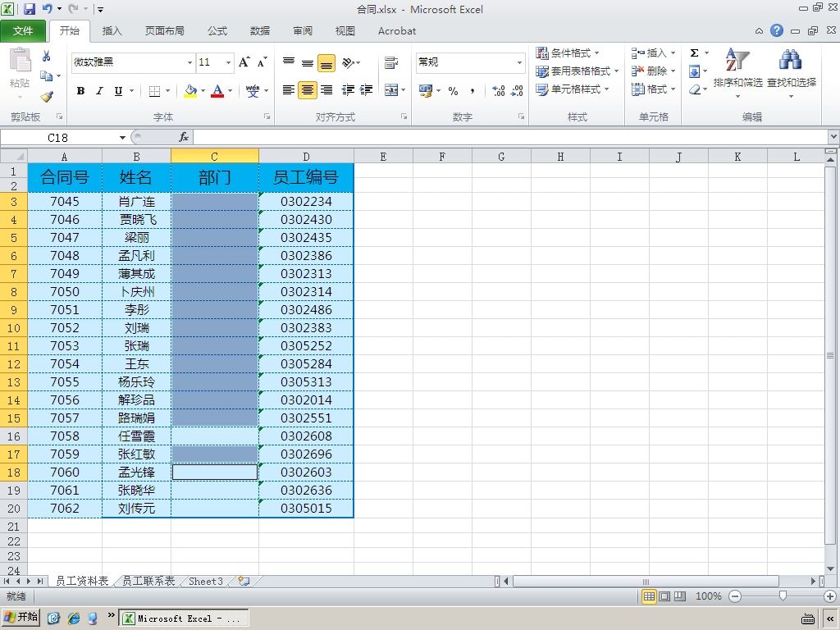Click the zoom out minus button

(736, 596)
